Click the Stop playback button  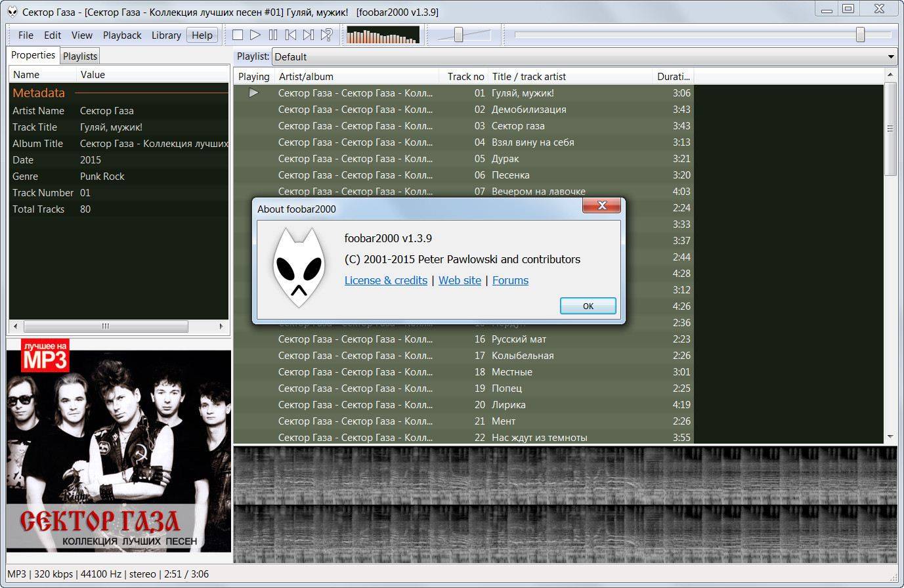[238, 35]
